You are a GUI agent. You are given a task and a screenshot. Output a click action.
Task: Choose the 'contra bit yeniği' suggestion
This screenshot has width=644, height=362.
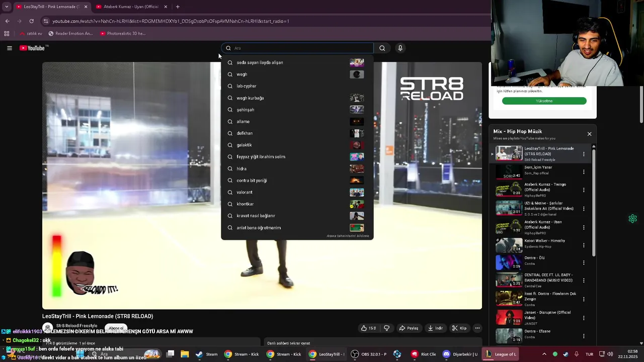(x=297, y=180)
